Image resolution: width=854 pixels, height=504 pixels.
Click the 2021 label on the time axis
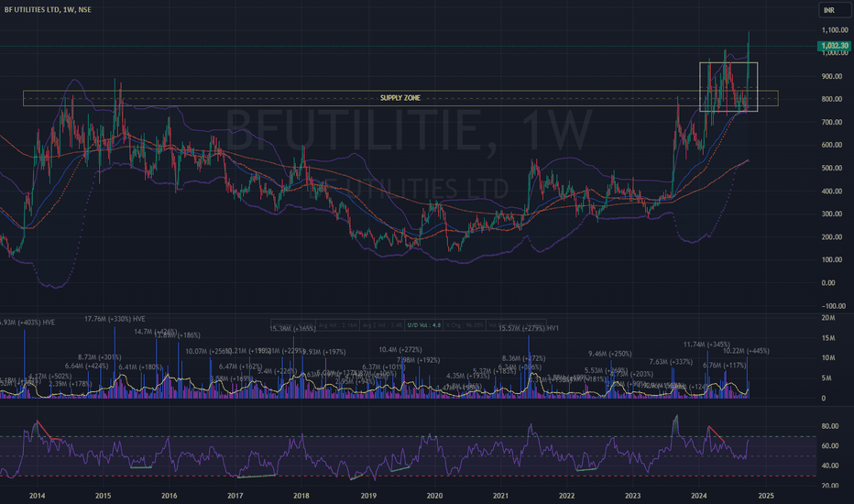coord(500,496)
